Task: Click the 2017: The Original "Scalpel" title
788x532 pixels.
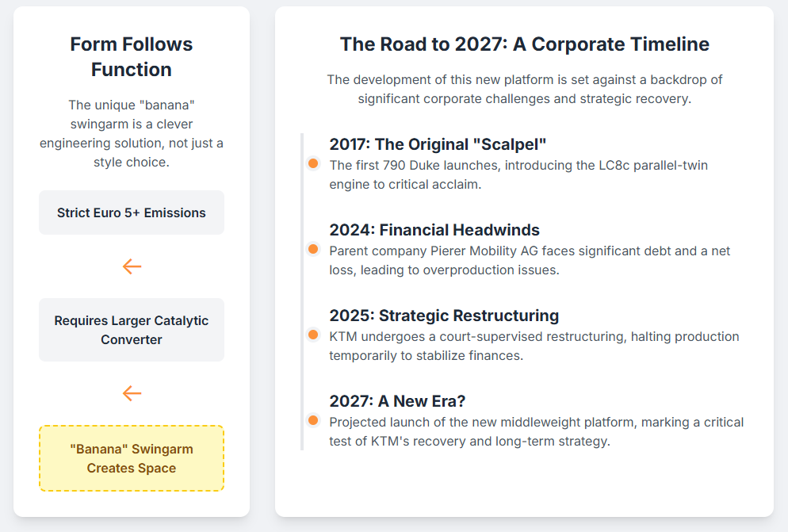Action: [438, 144]
